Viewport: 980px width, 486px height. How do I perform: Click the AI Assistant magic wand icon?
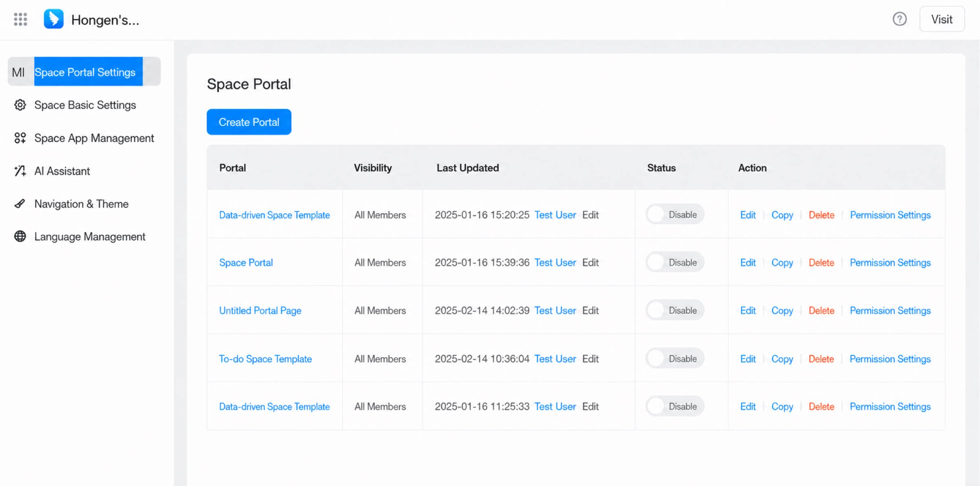click(20, 171)
